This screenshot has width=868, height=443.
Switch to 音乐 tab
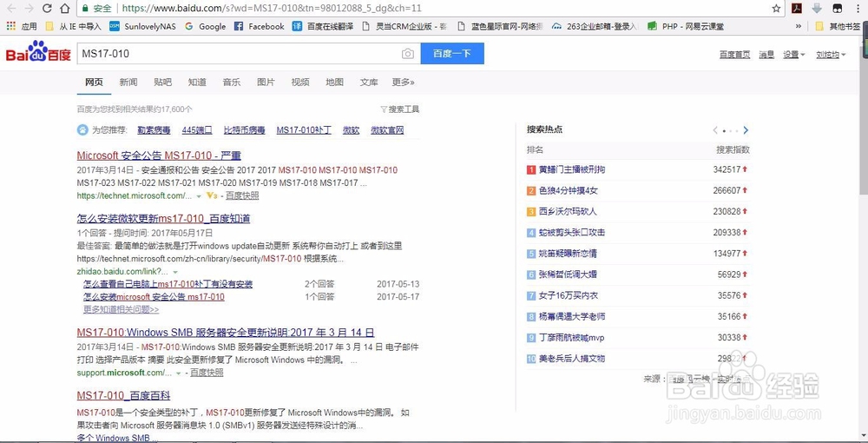tap(232, 82)
